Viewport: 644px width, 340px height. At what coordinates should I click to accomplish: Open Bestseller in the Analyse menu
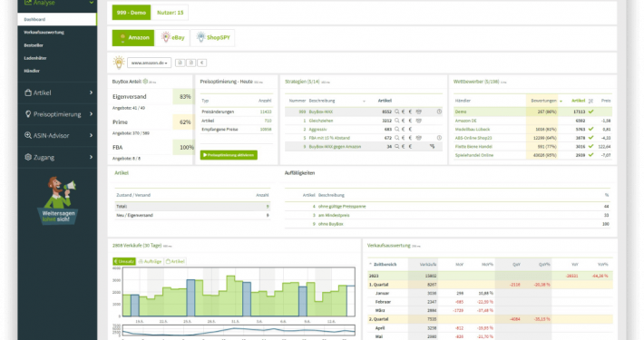[x=34, y=45]
